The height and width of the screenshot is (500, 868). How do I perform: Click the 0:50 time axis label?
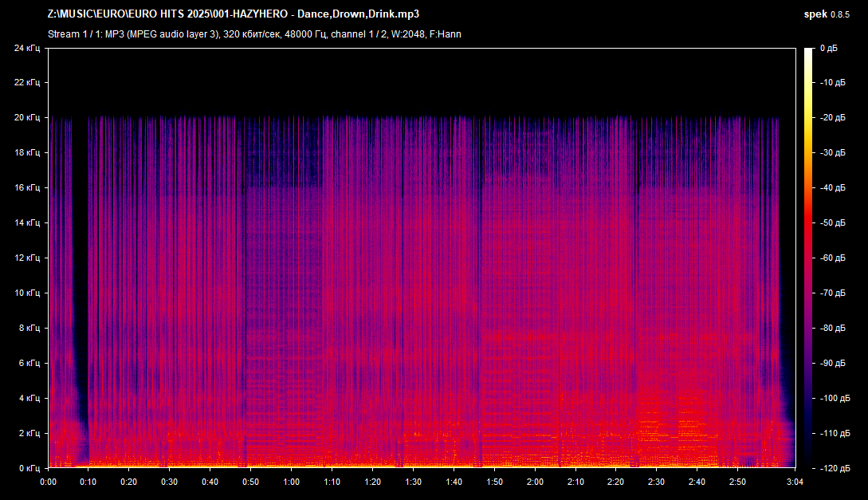coord(251,482)
